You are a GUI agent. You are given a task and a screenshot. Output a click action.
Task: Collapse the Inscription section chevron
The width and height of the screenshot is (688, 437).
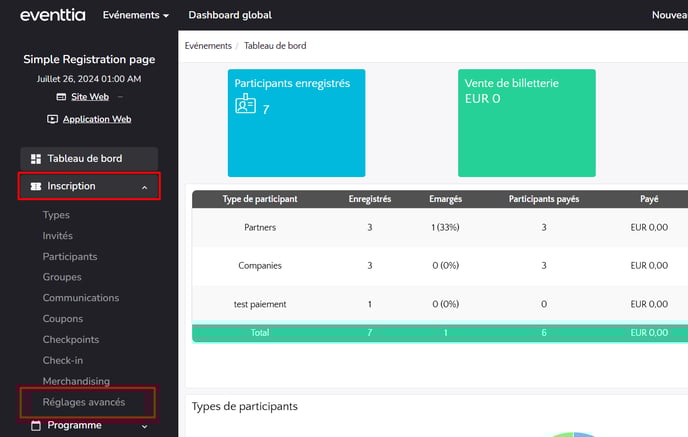[144, 187]
